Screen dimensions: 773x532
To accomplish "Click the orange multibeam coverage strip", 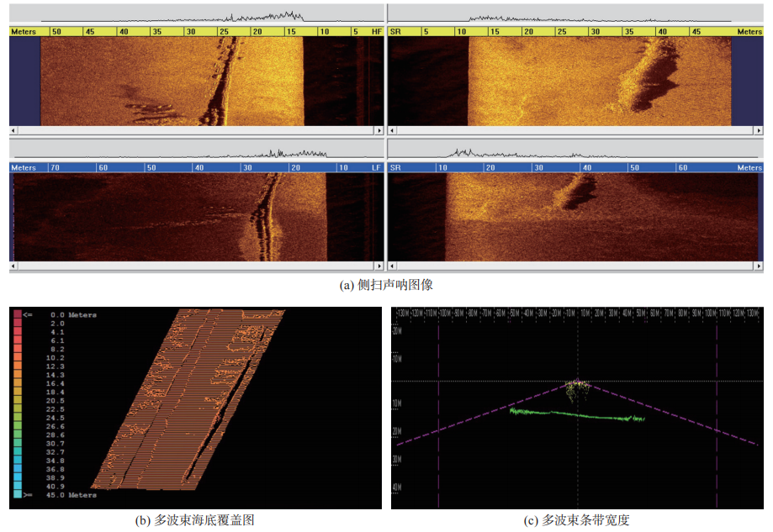I will [188, 399].
